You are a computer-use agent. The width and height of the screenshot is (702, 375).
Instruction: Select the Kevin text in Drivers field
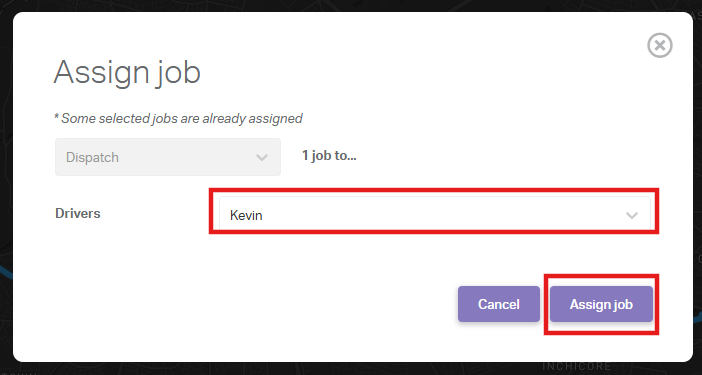click(246, 216)
